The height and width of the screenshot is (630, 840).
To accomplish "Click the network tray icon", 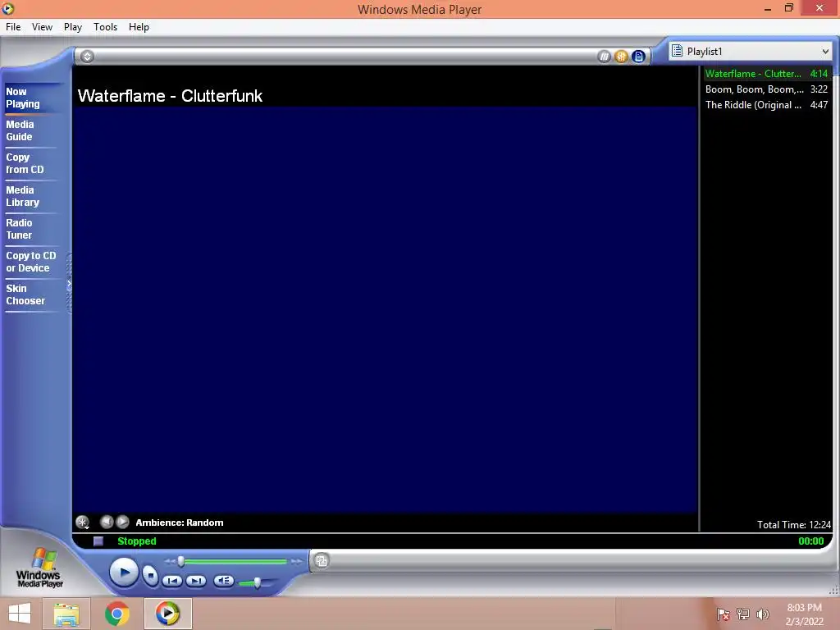I will point(743,614).
